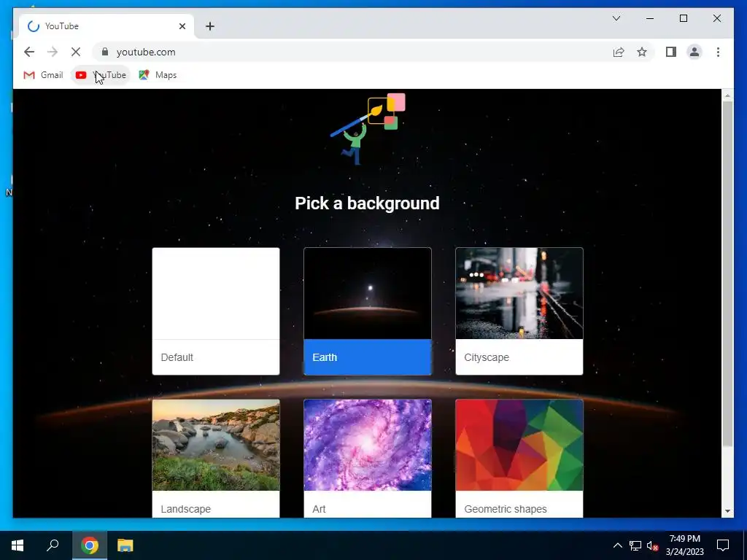Click the Default label
Viewport: 747px width, 560px height.
pyautogui.click(x=177, y=357)
